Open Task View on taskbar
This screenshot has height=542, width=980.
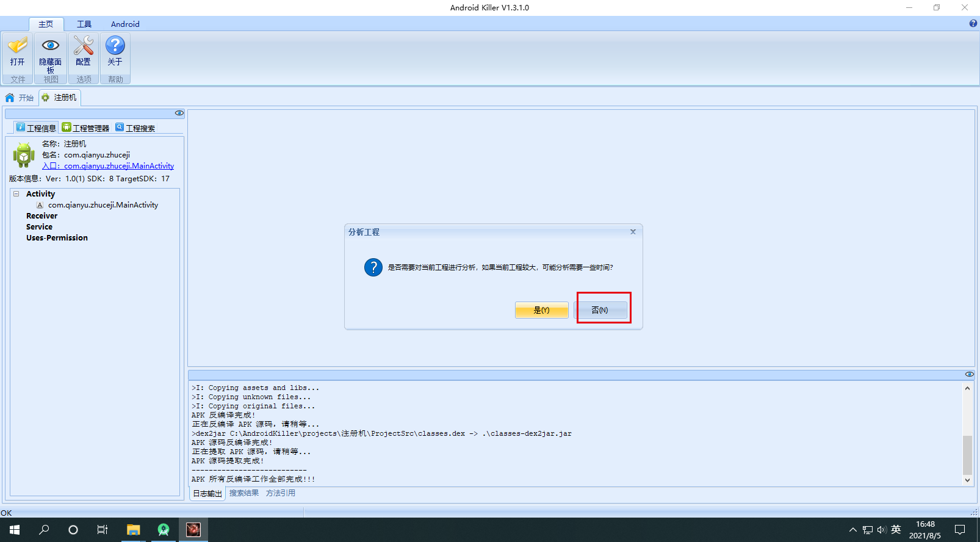[103, 530]
